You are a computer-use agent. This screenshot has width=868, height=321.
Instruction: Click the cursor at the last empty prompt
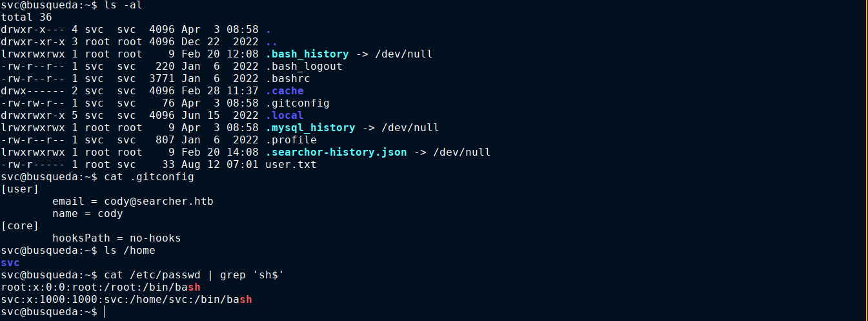[x=105, y=312]
